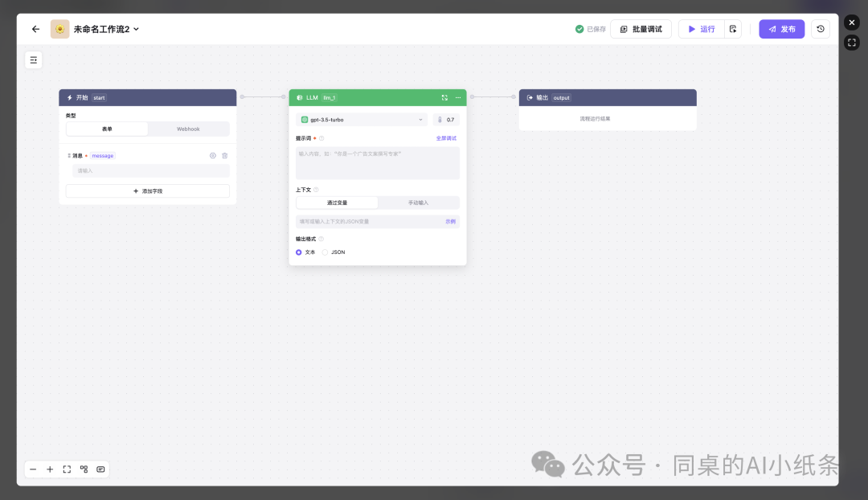This screenshot has height=500, width=868.
Task: Zoom out the canvas with minus icon
Action: coord(33,469)
